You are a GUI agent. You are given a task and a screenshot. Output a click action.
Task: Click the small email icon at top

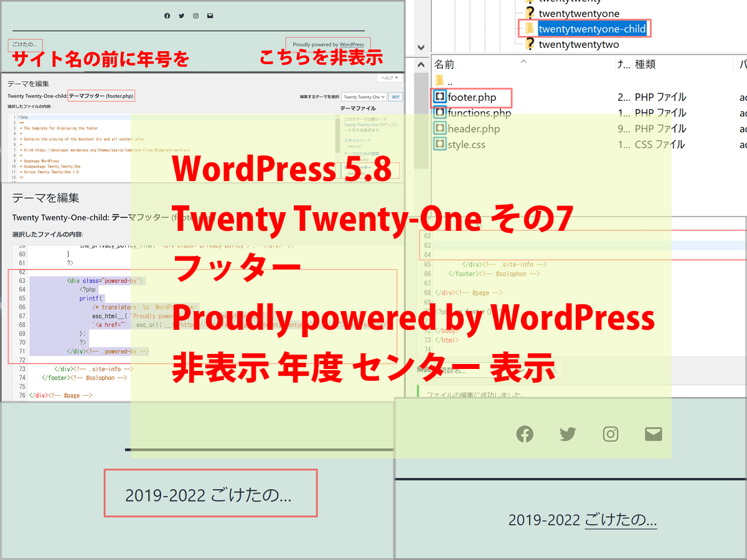pyautogui.click(x=210, y=16)
